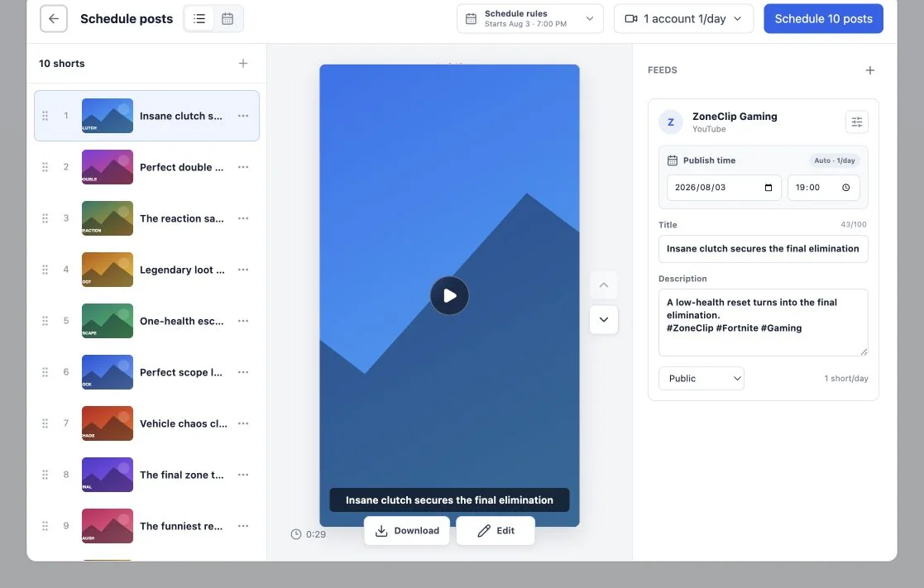Select The reaction short thumbnail
The width and height of the screenshot is (924, 588).
click(108, 218)
